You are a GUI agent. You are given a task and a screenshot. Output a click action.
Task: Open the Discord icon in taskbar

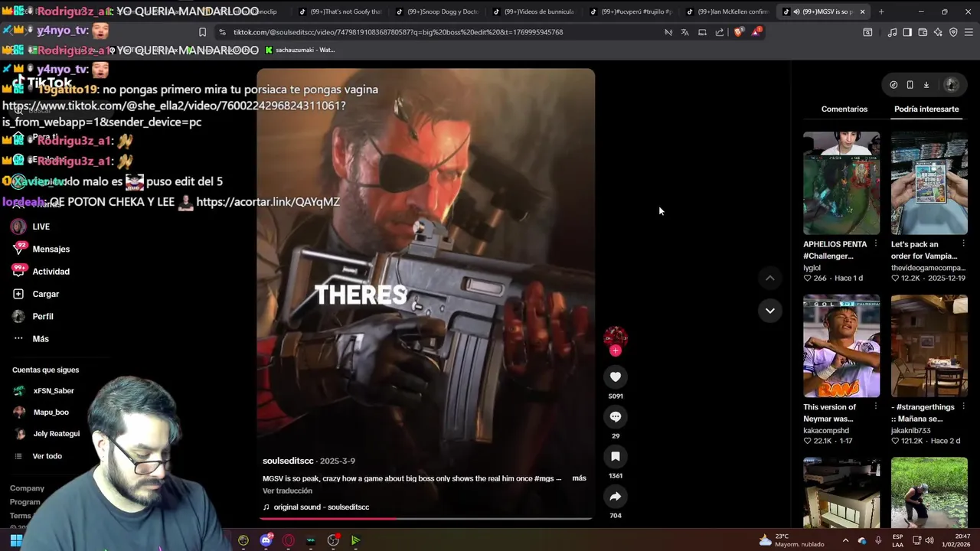(266, 540)
